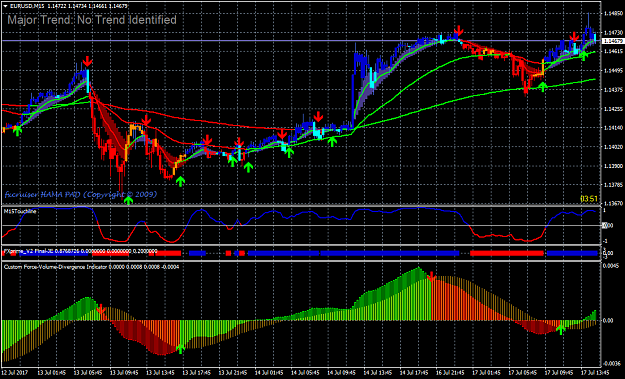The height and width of the screenshot is (379, 625).
Task: Click the 1.14495 price scale label
Action: tap(613, 71)
